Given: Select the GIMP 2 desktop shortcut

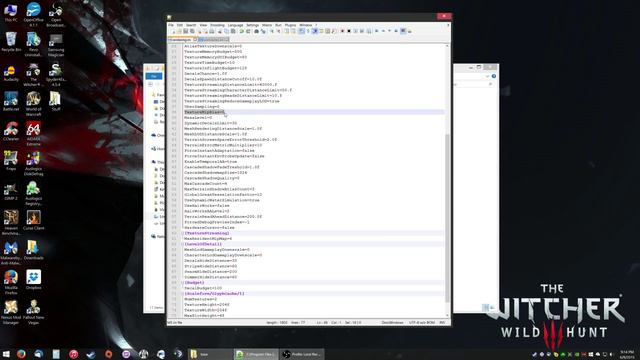Looking at the screenshot, I should pyautogui.click(x=11, y=191).
